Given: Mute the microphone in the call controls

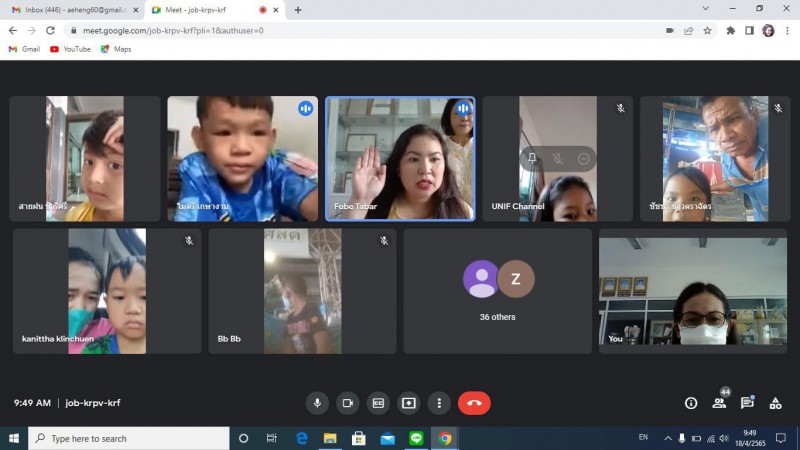Looking at the screenshot, I should click(x=318, y=403).
